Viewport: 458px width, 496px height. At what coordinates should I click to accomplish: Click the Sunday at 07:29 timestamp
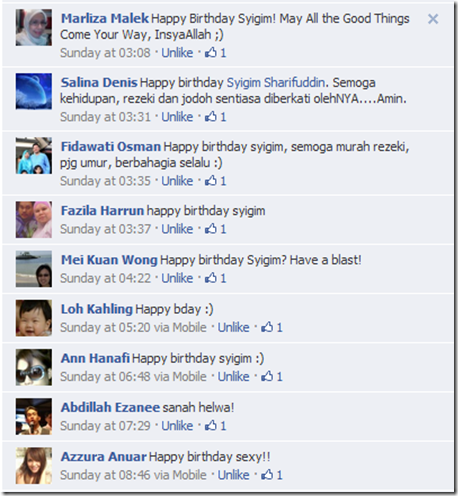click(105, 426)
